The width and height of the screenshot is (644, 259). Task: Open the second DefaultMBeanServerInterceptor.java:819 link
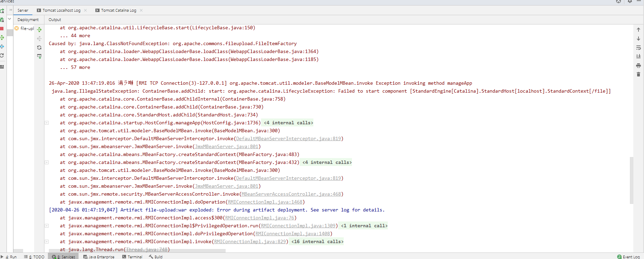289,178
